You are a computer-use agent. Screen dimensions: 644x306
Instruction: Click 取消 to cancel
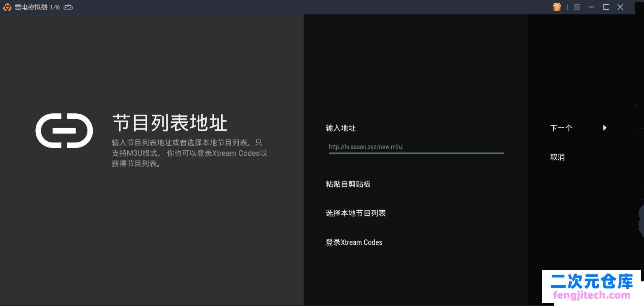click(557, 157)
